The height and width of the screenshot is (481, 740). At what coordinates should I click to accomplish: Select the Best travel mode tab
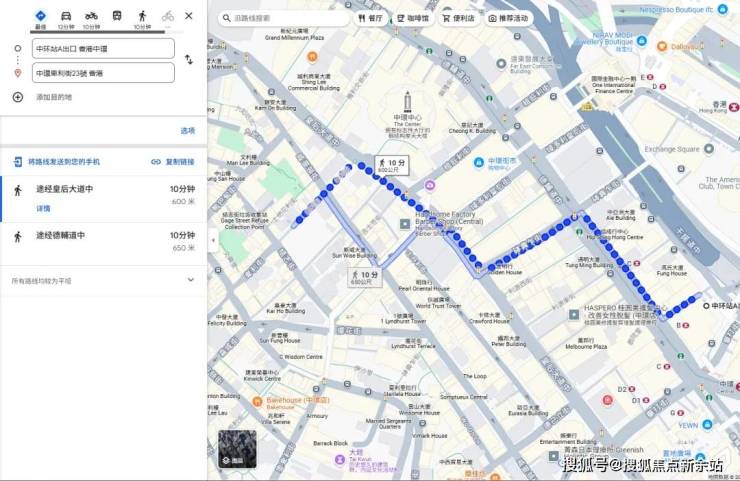point(41,19)
